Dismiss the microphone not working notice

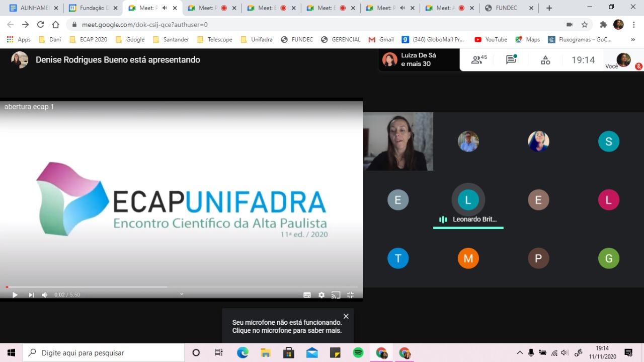[346, 316]
